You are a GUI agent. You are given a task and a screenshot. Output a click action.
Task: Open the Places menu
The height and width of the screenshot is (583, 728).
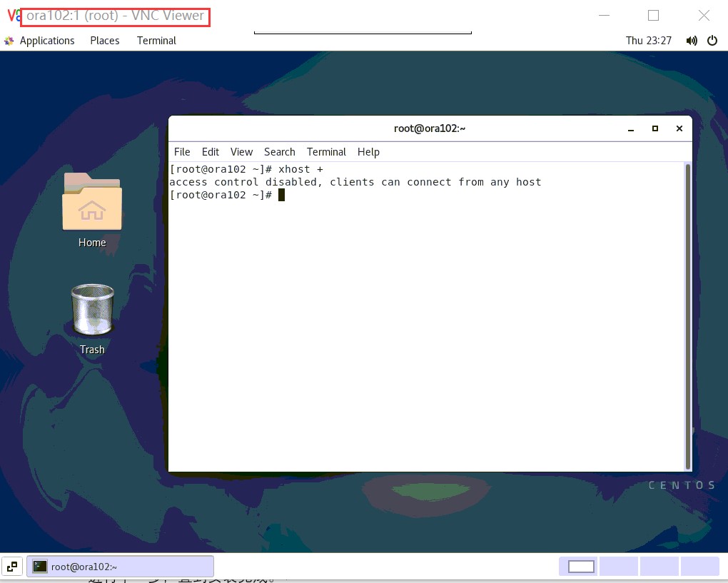(x=104, y=41)
